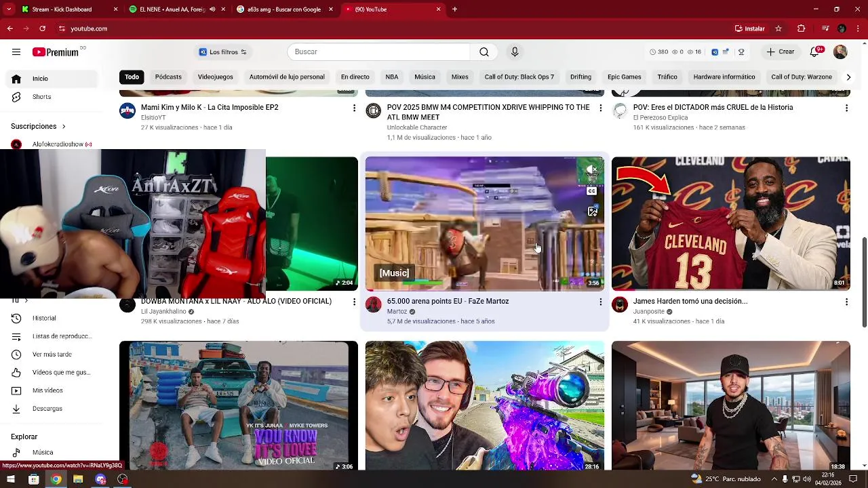Click the YouTube Premium logo
This screenshot has width=868, height=488.
(x=56, y=52)
